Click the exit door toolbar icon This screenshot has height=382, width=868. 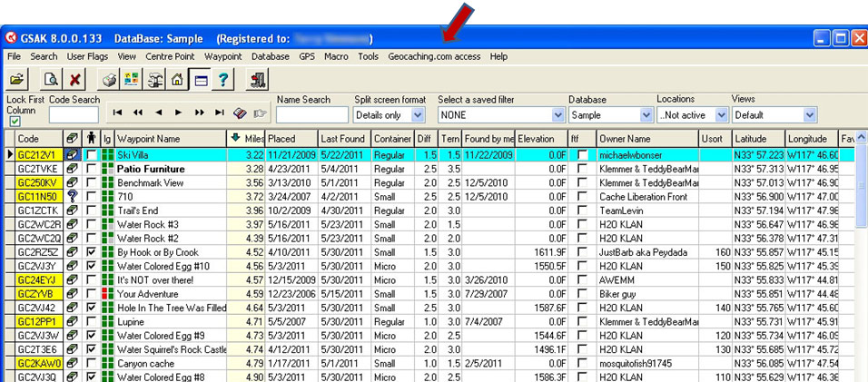(257, 80)
